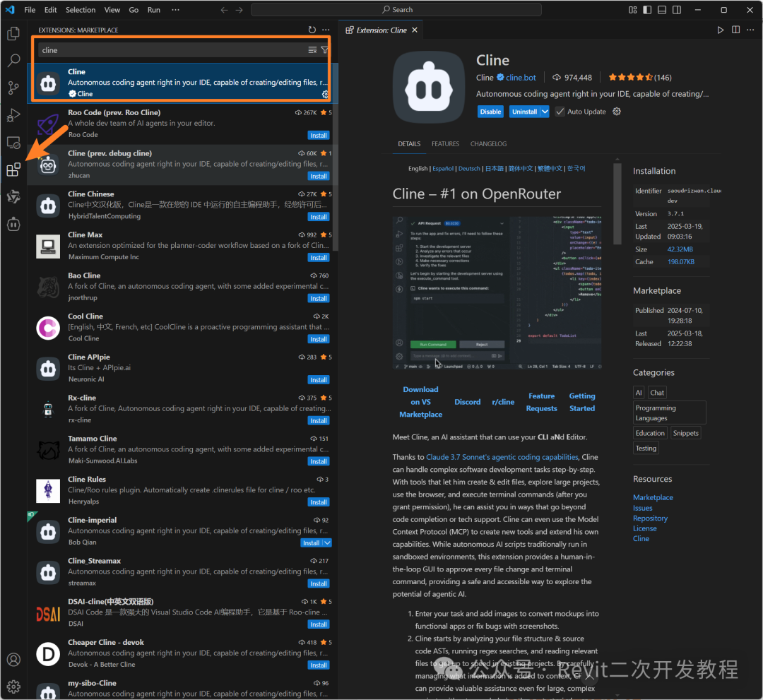Disable the Cline extension
The height and width of the screenshot is (700, 763).
[x=490, y=112]
